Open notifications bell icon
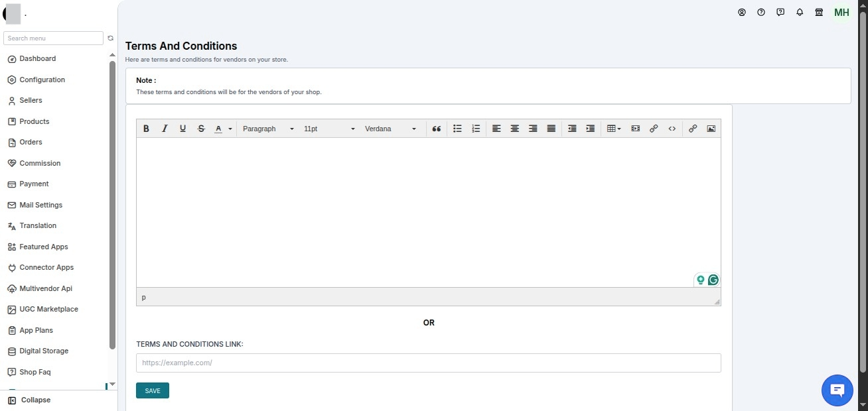 (800, 12)
